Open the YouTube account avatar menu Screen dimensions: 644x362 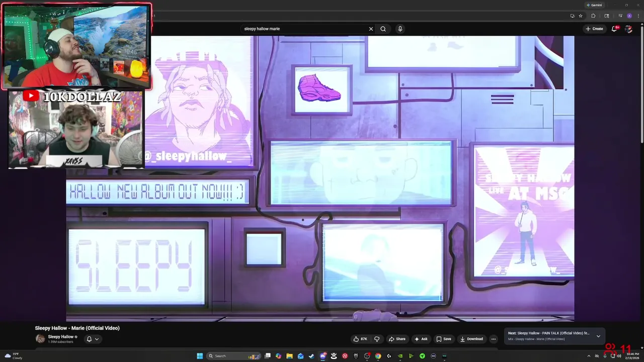(628, 29)
